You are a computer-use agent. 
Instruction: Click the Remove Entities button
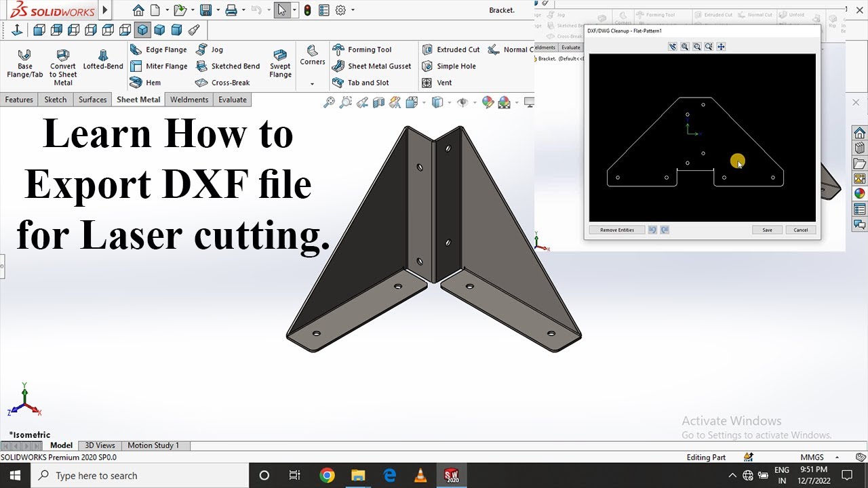pyautogui.click(x=617, y=230)
